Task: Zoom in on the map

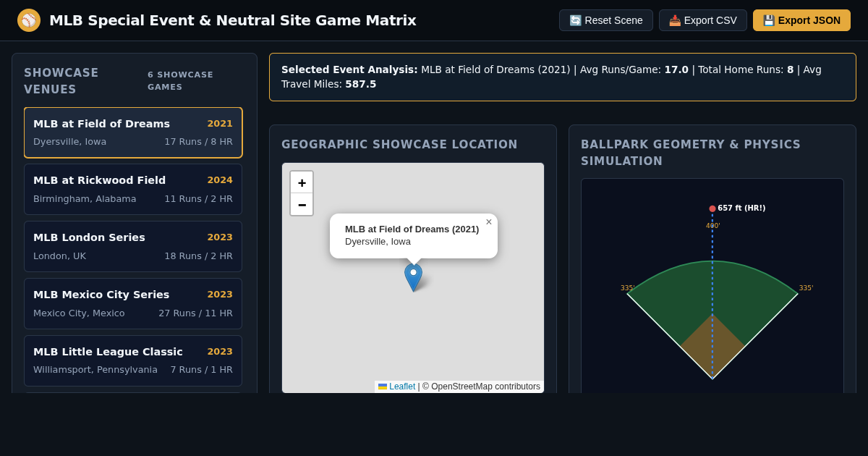Action: tap(302, 182)
